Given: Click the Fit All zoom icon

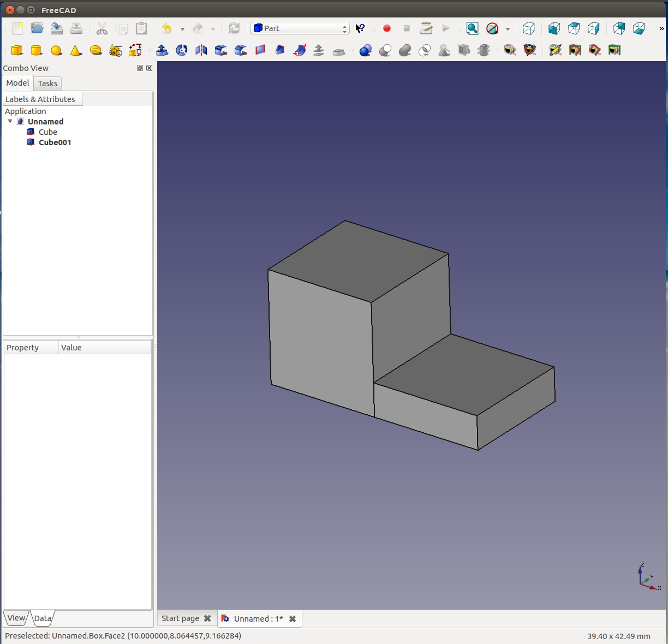Looking at the screenshot, I should coord(472,28).
